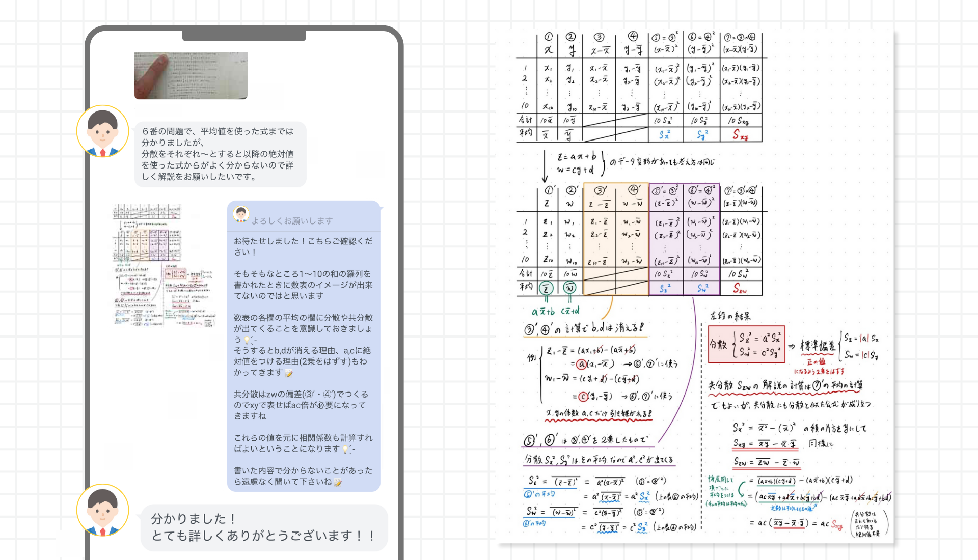Click the 左段の結果 heading in the notes
This screenshot has width=978, height=560.
tap(730, 316)
